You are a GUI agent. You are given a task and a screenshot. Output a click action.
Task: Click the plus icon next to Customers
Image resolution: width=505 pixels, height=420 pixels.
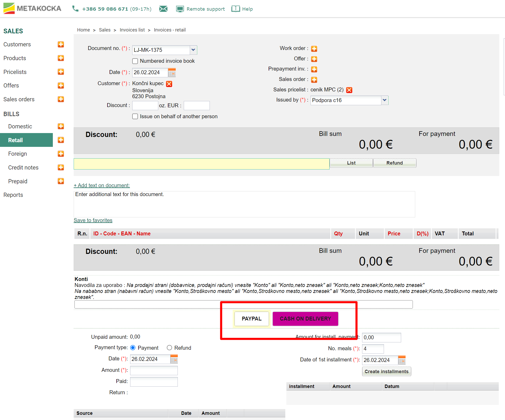[61, 45]
